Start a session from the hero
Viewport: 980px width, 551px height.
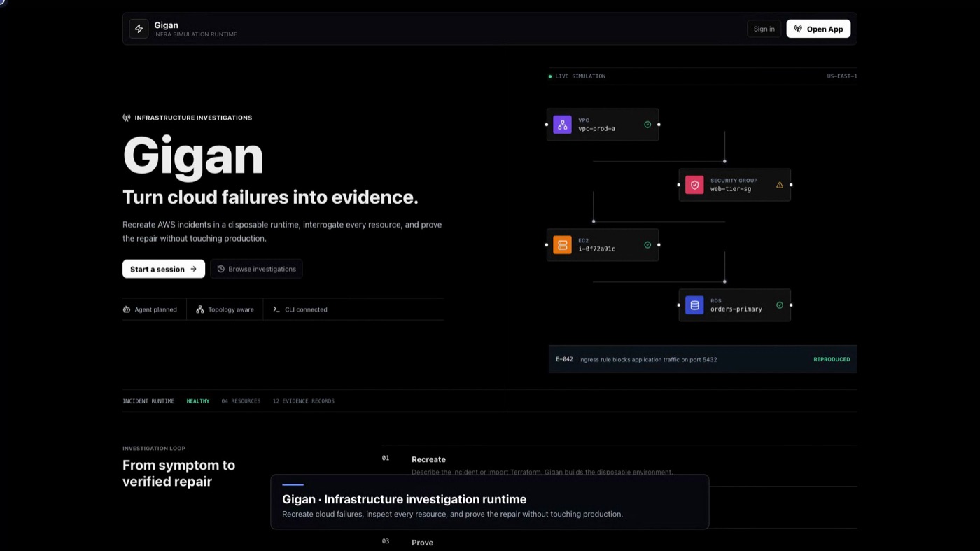[164, 269]
